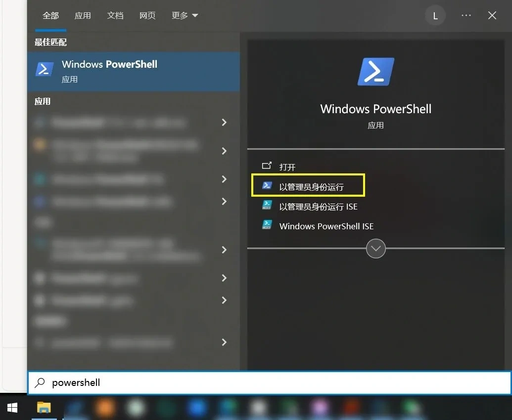The image size is (512, 420).
Task: Select the 全部 search tab
Action: point(50,16)
